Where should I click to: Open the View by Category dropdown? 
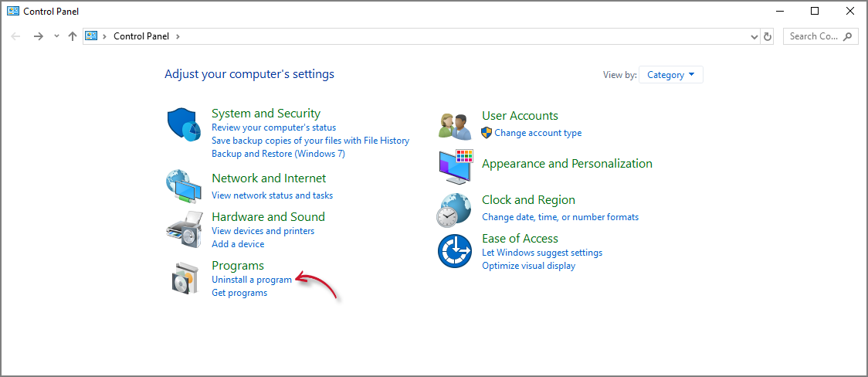(670, 75)
